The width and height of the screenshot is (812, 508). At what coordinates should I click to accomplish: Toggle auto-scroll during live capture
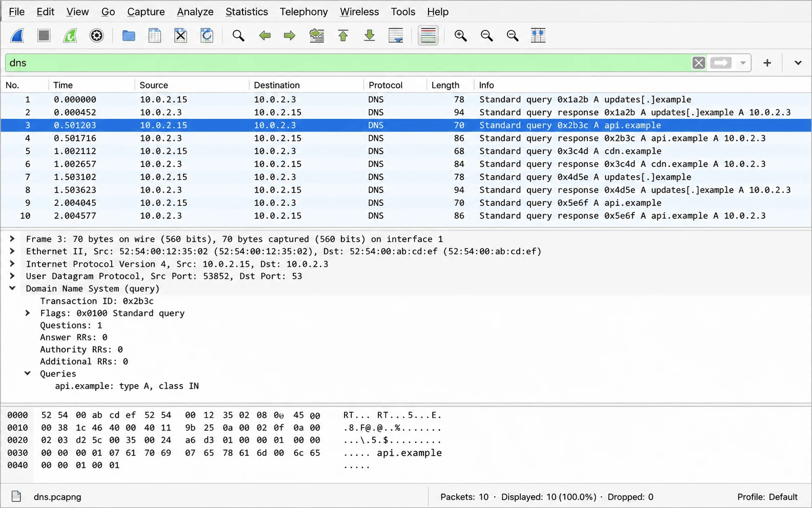coord(396,36)
